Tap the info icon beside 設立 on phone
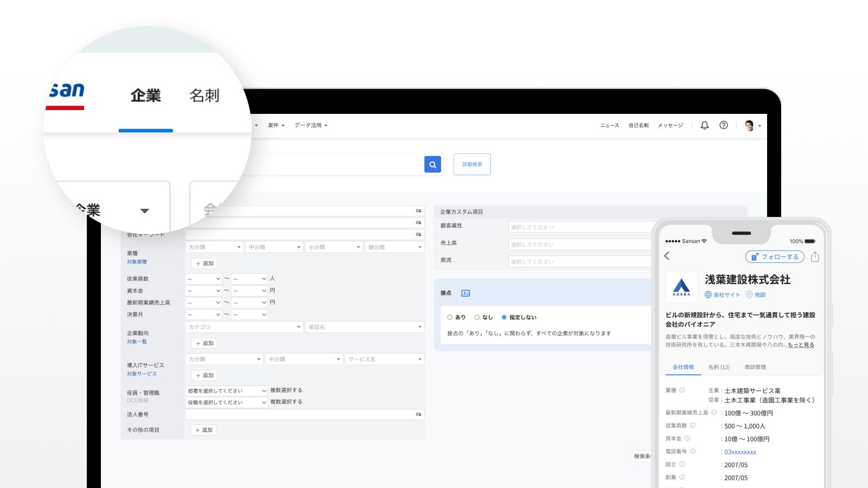Screen dimensions: 868x488 click(x=682, y=465)
